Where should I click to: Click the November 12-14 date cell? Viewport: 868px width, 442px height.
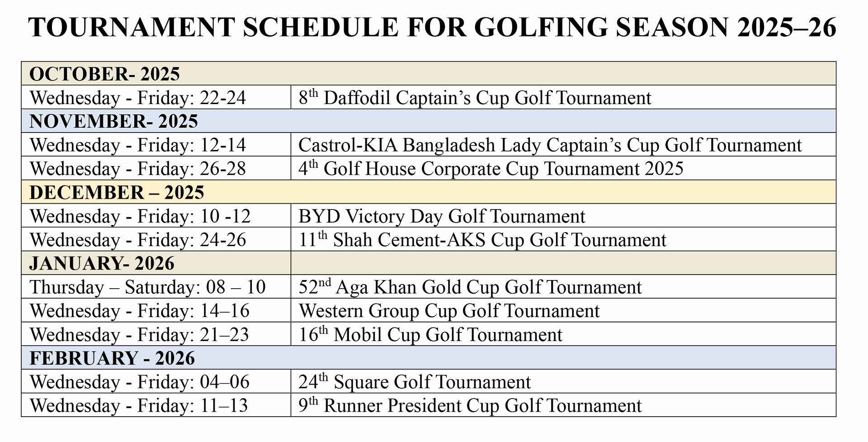(x=138, y=145)
